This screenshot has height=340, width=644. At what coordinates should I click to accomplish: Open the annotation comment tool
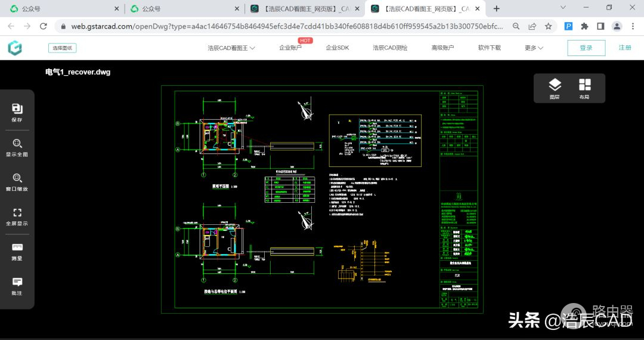[x=17, y=285]
